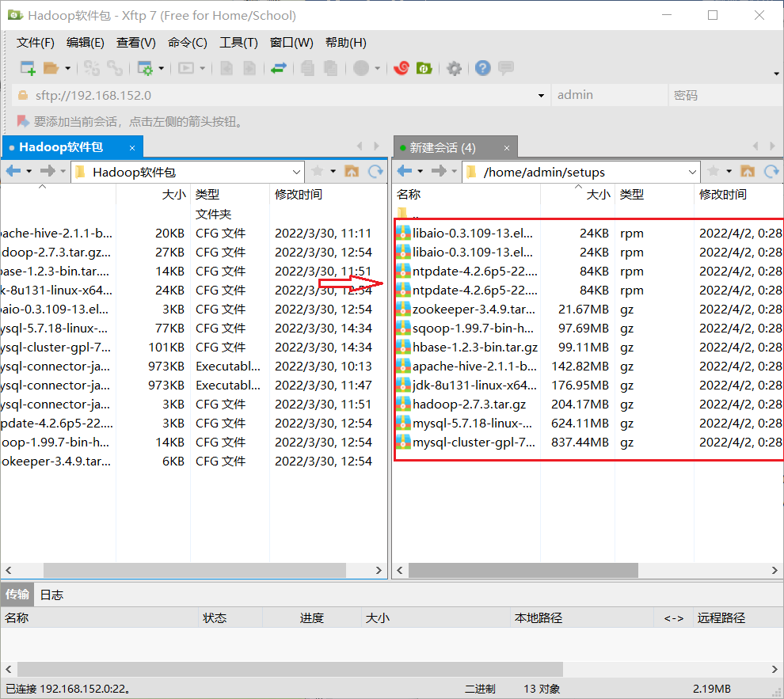
Task: Click the local pane Back arrow
Action: [13, 171]
